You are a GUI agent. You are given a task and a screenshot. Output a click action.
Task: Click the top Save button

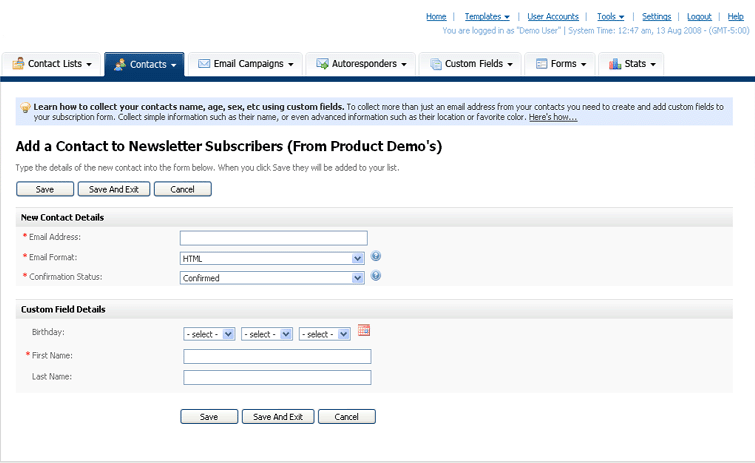(45, 189)
